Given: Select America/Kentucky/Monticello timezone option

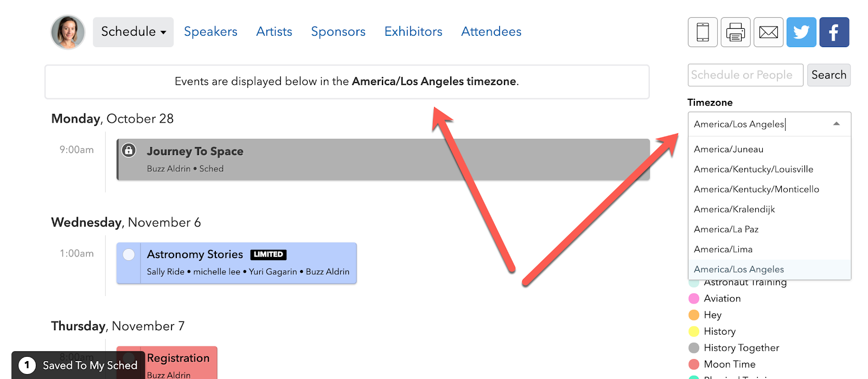Looking at the screenshot, I should [769, 189].
